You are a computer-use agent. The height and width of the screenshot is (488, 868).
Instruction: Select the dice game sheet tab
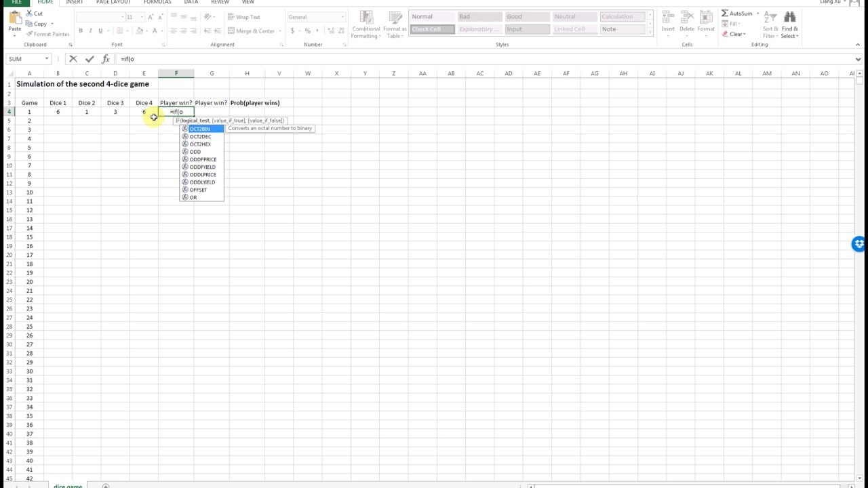[x=68, y=486]
